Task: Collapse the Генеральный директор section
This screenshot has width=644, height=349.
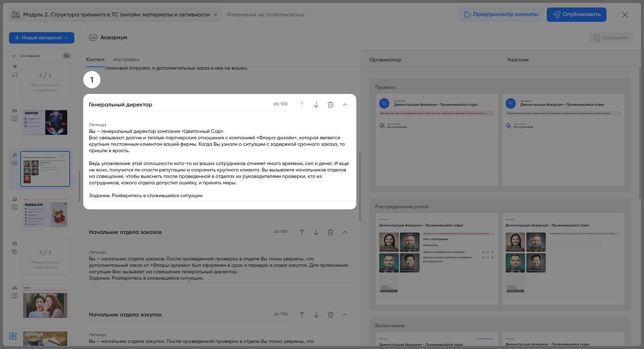Action: [x=345, y=105]
